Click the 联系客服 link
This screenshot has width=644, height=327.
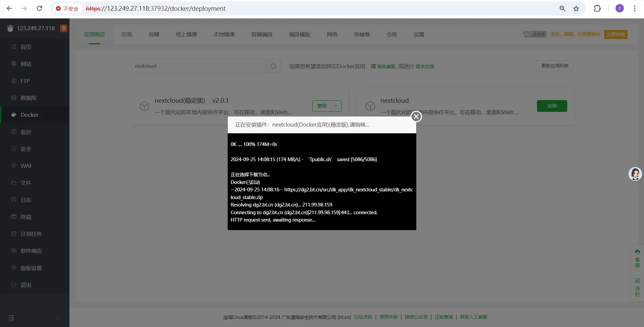(x=386, y=66)
